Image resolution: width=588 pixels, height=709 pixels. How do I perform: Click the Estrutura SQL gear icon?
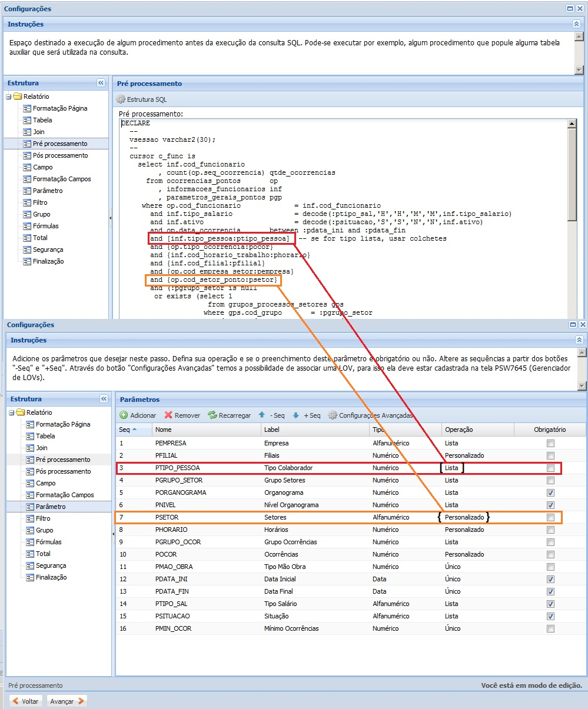[x=121, y=99]
